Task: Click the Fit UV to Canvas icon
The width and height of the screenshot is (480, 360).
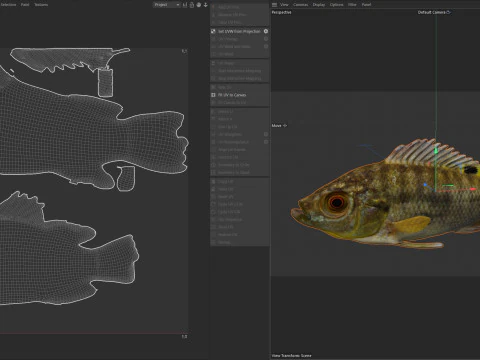Action: point(213,95)
